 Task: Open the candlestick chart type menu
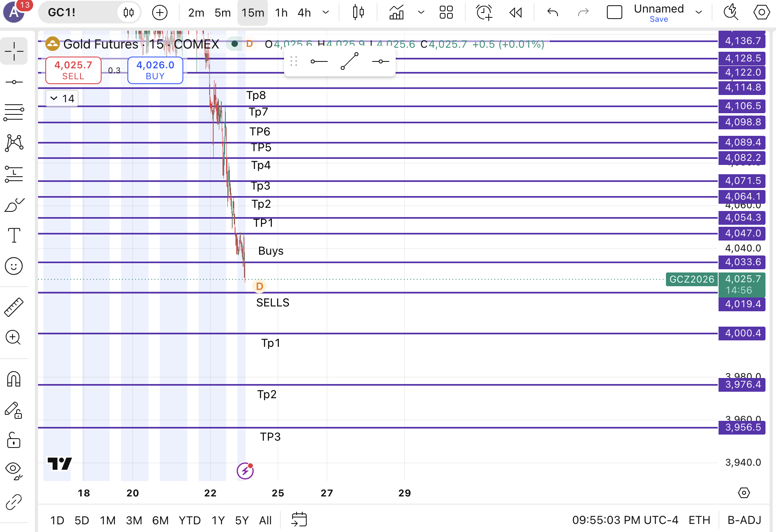[358, 13]
